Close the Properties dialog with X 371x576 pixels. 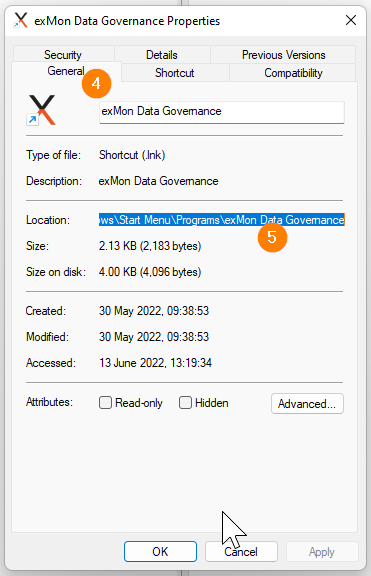point(351,20)
